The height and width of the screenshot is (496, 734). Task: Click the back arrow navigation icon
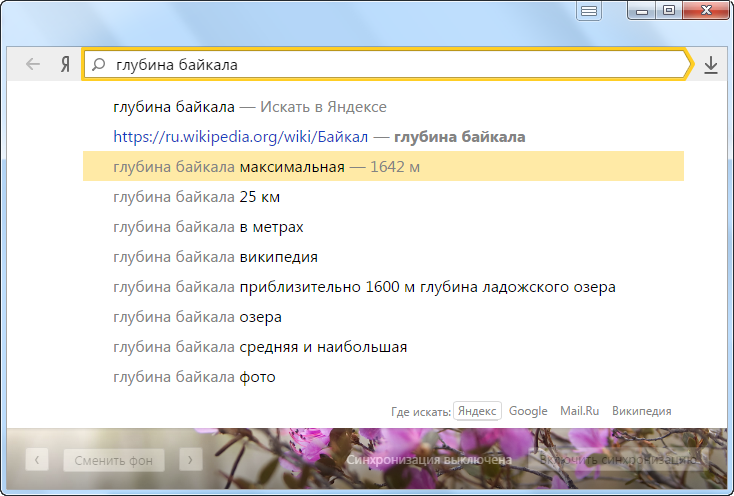click(33, 64)
